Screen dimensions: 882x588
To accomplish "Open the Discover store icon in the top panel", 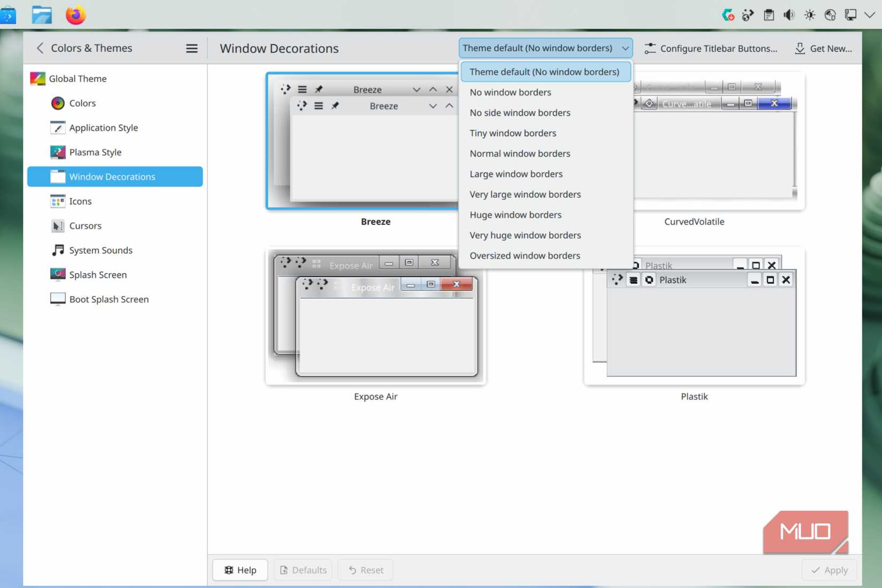I will click(8, 15).
